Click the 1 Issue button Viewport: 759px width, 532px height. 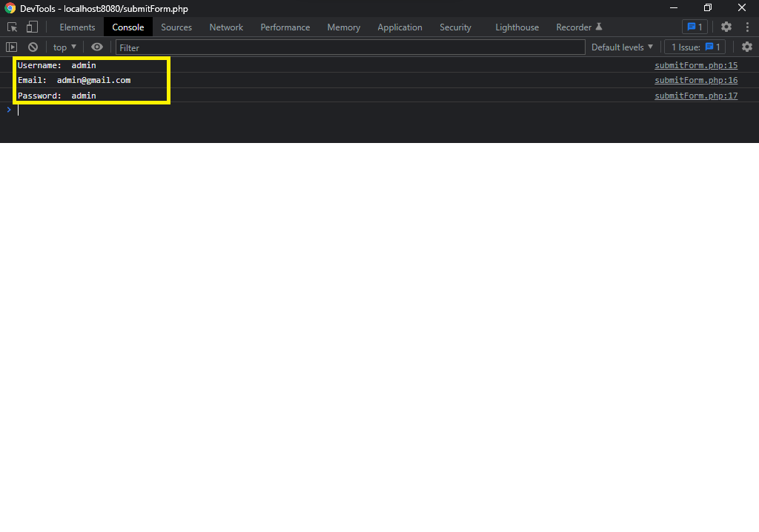694,47
